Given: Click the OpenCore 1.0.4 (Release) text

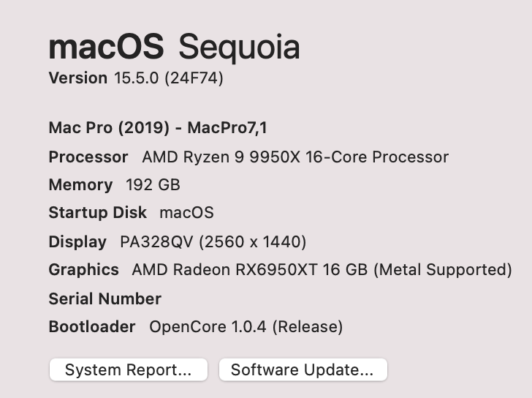Looking at the screenshot, I should [246, 326].
